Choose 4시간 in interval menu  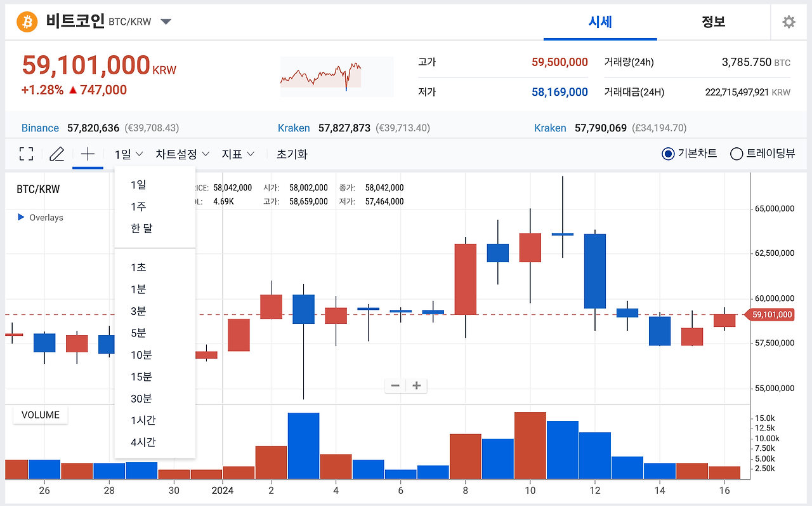[x=155, y=442]
